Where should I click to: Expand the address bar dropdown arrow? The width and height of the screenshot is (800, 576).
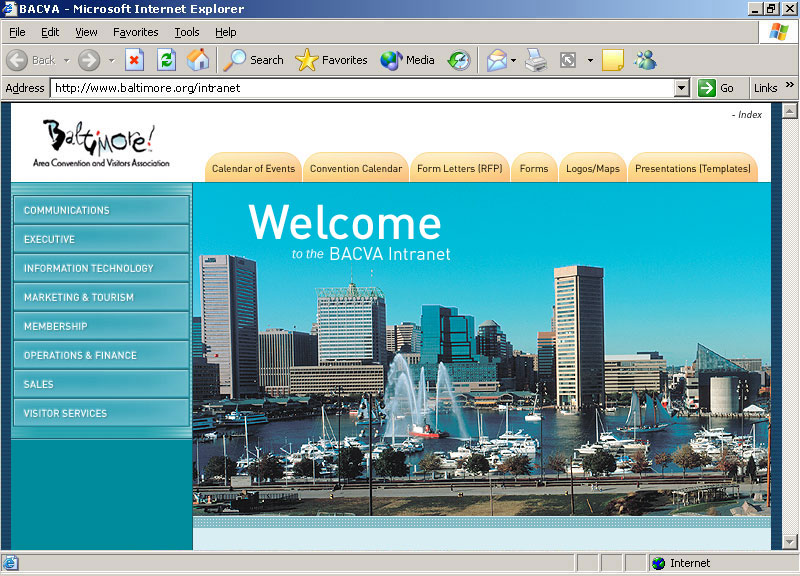coord(681,88)
